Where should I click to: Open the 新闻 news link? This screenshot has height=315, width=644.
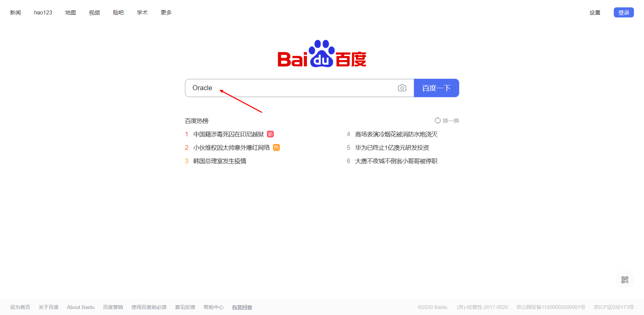click(x=15, y=12)
